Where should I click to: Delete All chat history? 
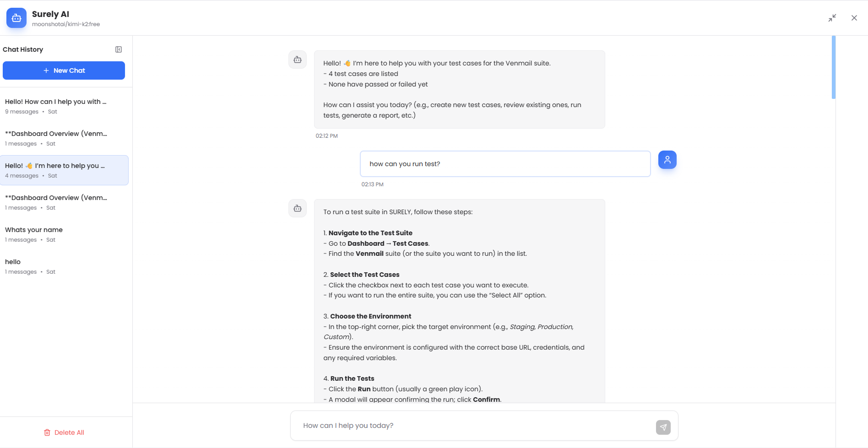click(69, 432)
